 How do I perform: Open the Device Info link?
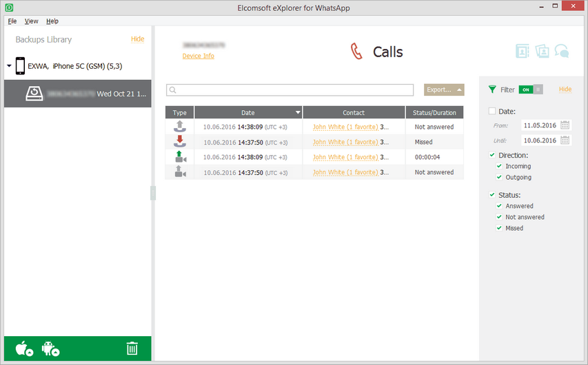tap(198, 56)
